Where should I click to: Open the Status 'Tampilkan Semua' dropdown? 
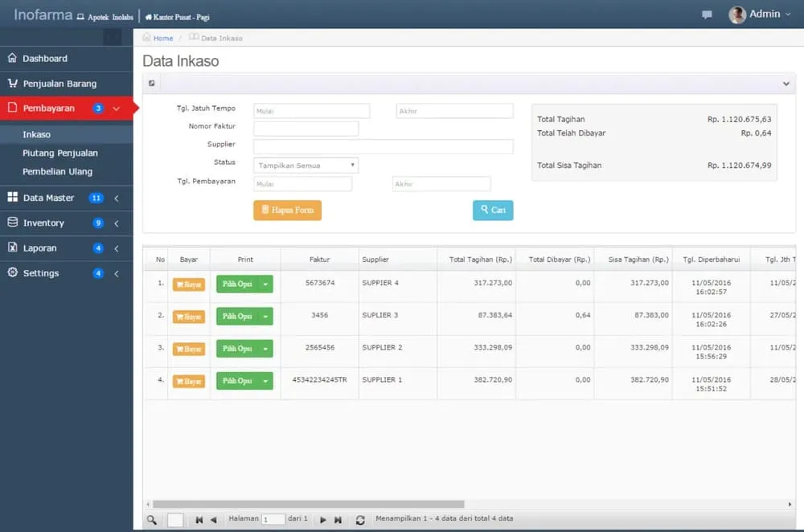(306, 165)
